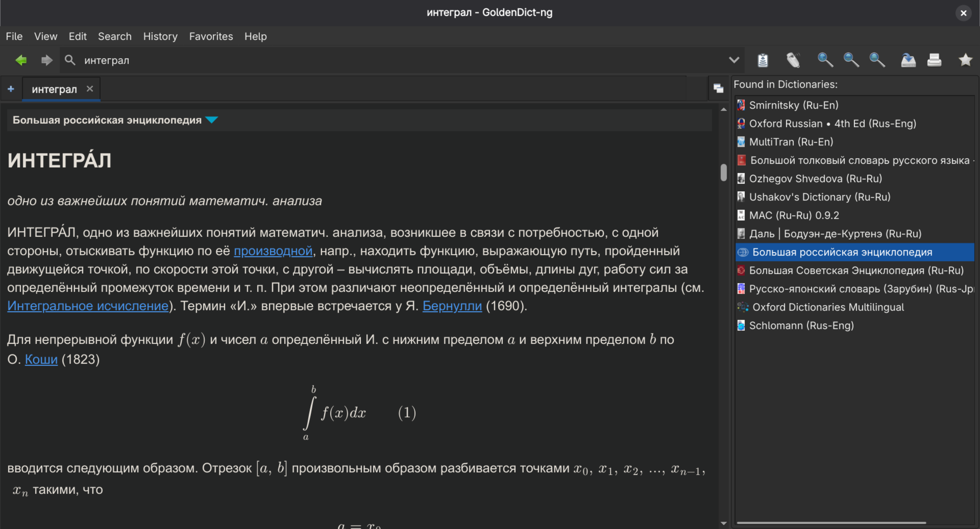Click the dictionaries list horizontal scrollbar
Image resolution: width=980 pixels, height=529 pixels.
click(831, 523)
